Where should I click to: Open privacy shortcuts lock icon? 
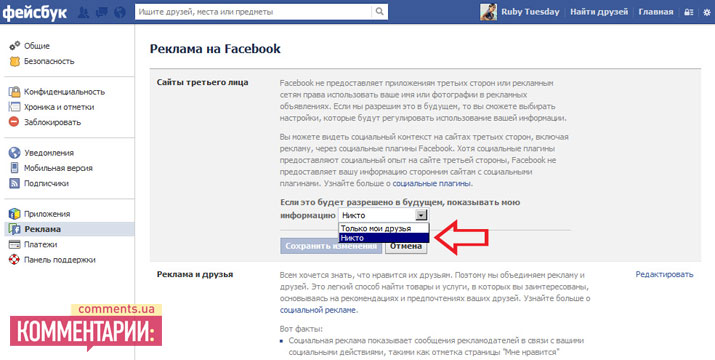point(689,12)
